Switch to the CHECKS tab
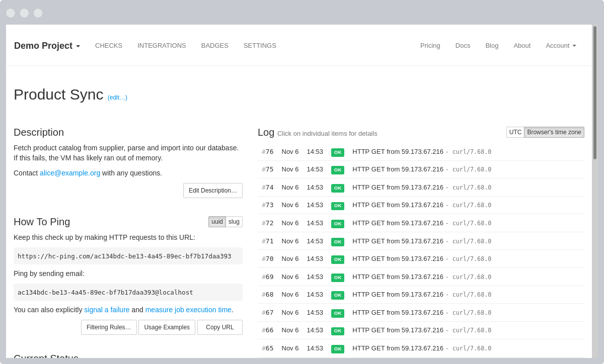The width and height of the screenshot is (604, 364). click(109, 46)
